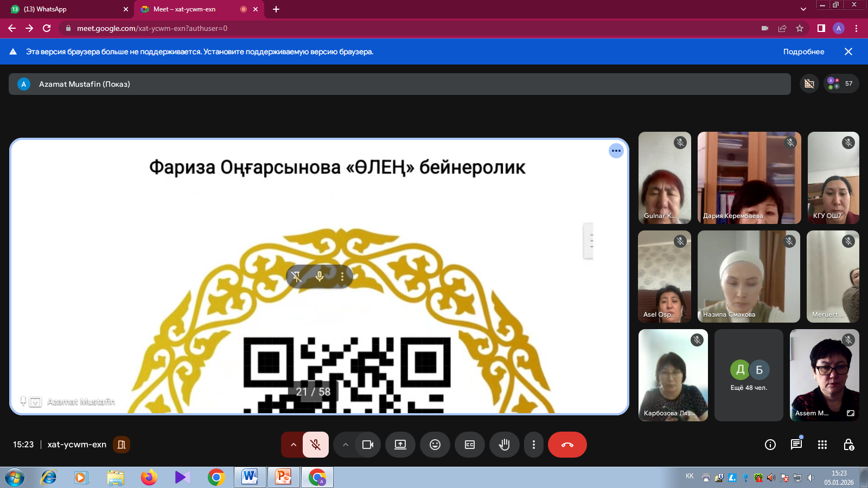Click the raise hand icon

pyautogui.click(x=505, y=445)
